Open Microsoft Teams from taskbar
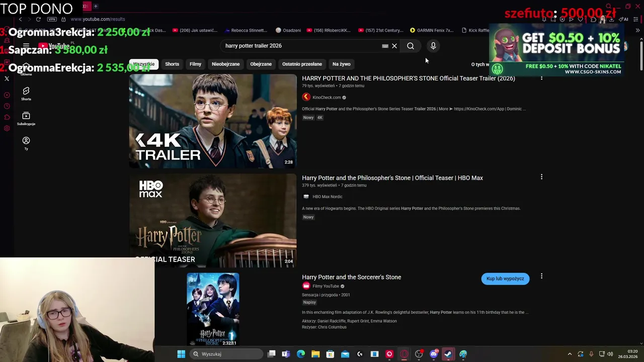644x362 pixels. coord(286,354)
